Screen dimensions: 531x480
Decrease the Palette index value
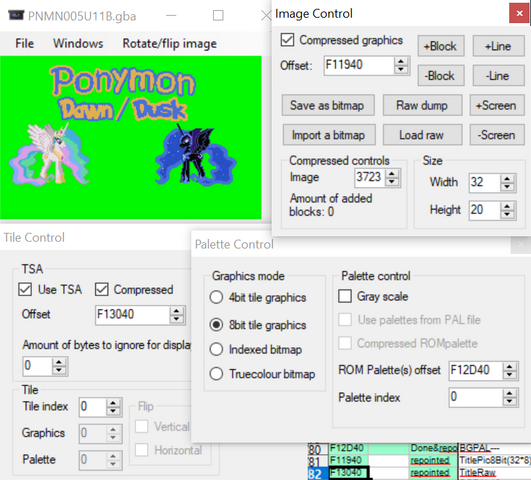pos(510,402)
